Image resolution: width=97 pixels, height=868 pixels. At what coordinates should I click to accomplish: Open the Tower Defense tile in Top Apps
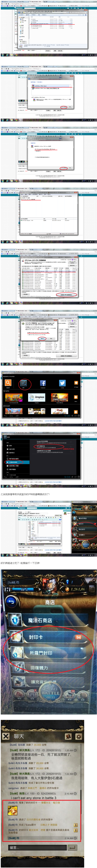pos(59,397)
